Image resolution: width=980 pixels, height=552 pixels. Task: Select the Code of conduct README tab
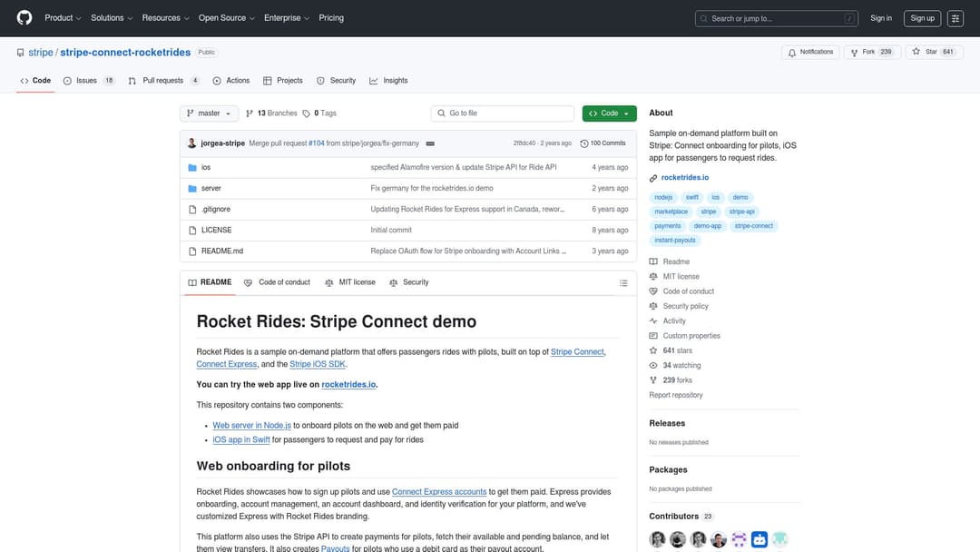pyautogui.click(x=277, y=282)
